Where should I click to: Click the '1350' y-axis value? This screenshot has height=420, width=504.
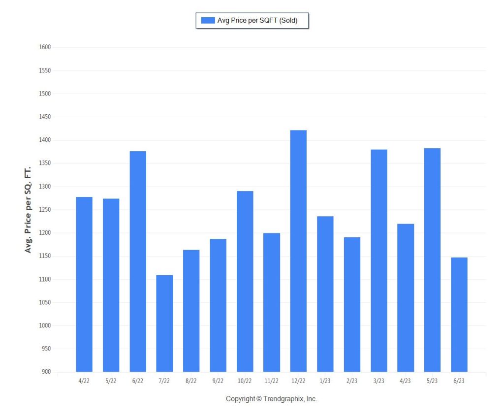coord(45,163)
